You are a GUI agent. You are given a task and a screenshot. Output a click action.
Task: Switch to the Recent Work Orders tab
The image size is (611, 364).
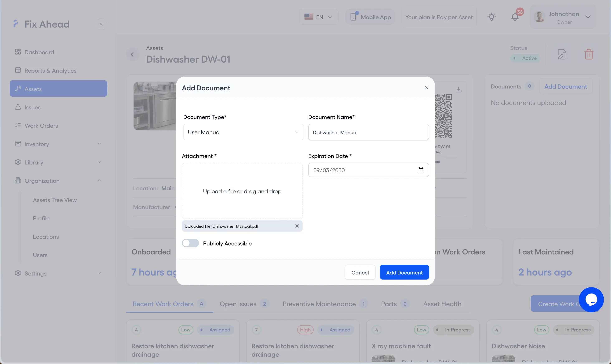(169, 304)
